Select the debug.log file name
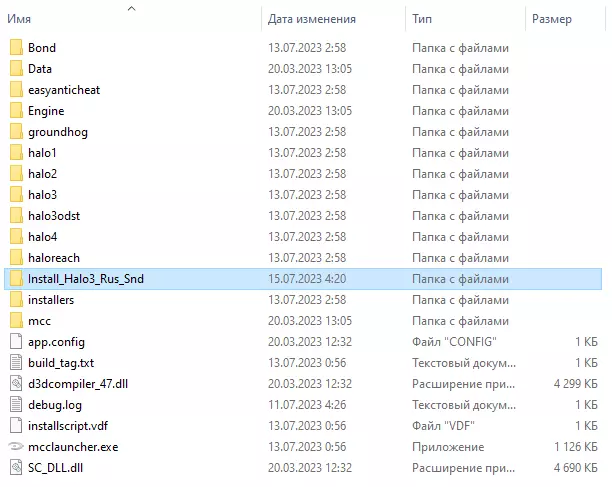612x487 pixels. tap(55, 405)
